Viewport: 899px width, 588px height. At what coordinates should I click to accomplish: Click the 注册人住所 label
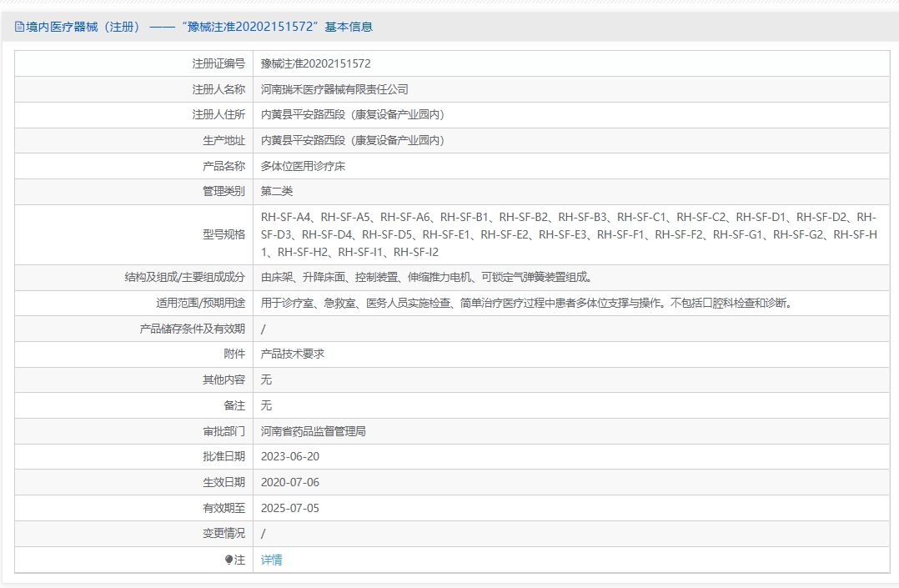(x=218, y=115)
